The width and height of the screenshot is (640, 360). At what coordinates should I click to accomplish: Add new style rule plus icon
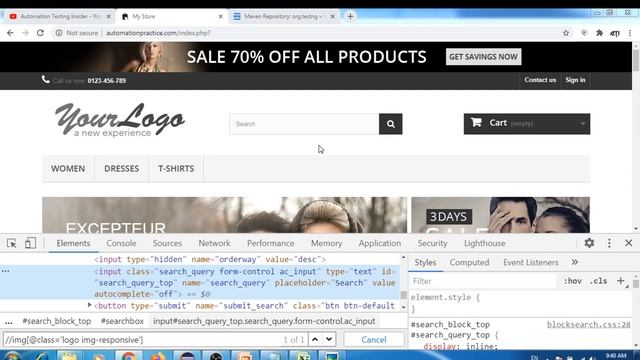pyautogui.click(x=620, y=281)
